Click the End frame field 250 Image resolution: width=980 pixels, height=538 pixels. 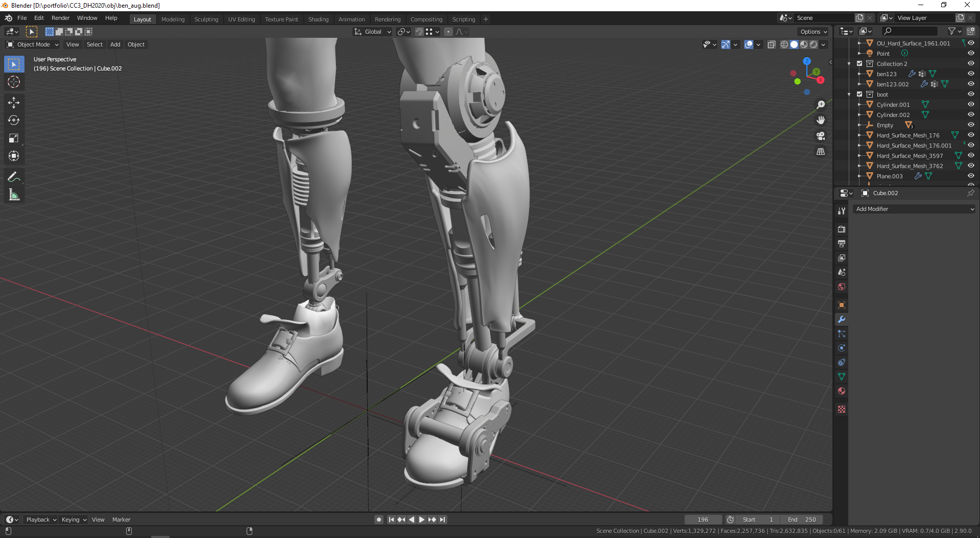(802, 520)
